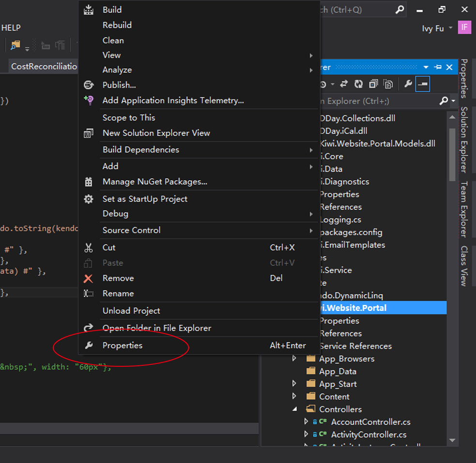Open the Ivy Fu account dropdown
The width and height of the screenshot is (476, 463).
[x=450, y=28]
